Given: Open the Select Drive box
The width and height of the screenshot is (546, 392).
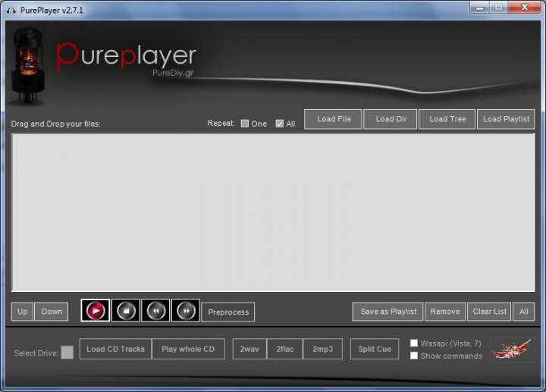Looking at the screenshot, I should coord(67,353).
